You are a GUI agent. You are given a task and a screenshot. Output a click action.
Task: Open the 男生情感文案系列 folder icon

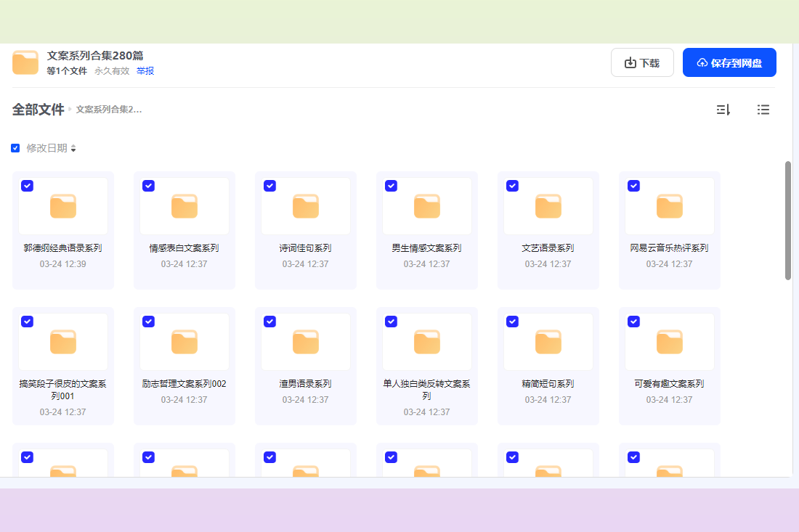tap(427, 206)
